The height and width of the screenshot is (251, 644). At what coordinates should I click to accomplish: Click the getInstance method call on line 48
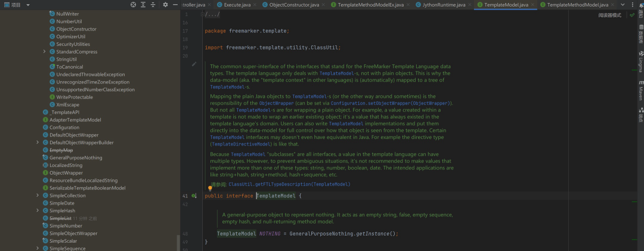coord(372,234)
